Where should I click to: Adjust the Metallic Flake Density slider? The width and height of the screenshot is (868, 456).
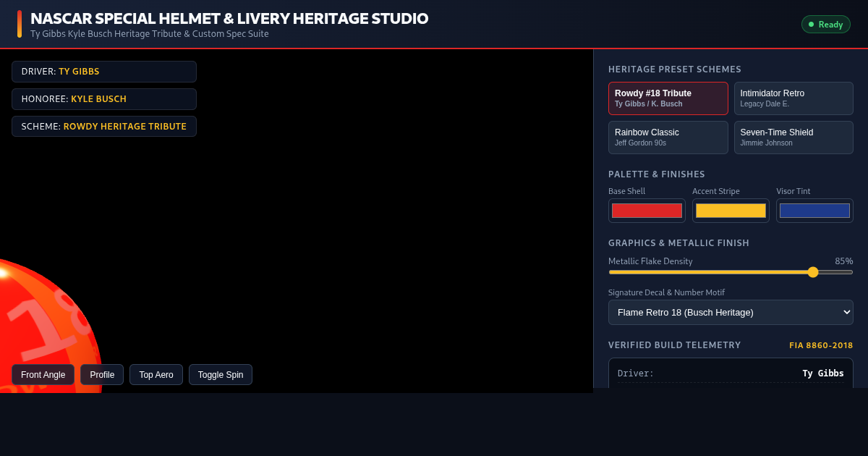coord(731,272)
